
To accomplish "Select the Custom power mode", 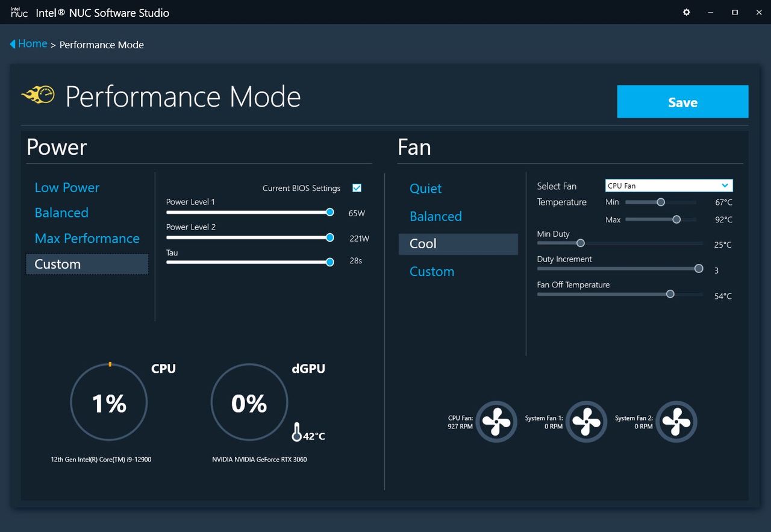I will pyautogui.click(x=87, y=264).
